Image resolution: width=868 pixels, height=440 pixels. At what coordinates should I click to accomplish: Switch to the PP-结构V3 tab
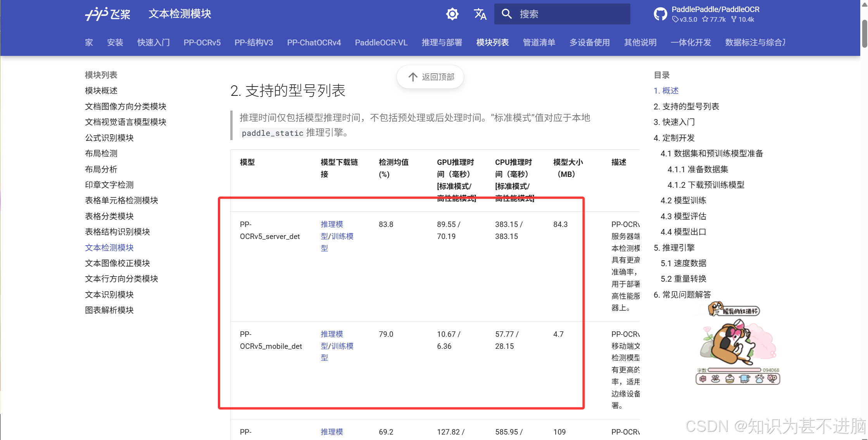(254, 43)
